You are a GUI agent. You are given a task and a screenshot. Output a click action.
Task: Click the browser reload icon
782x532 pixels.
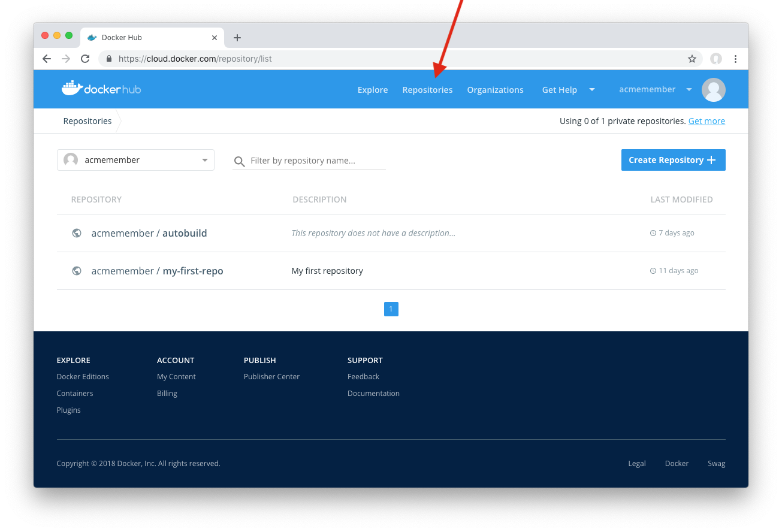pos(85,59)
